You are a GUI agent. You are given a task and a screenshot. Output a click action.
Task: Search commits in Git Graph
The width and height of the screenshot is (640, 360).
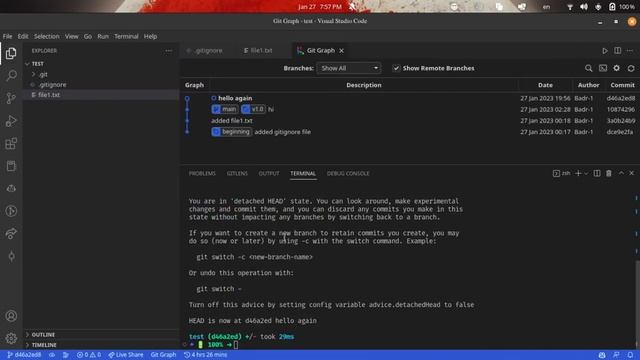click(x=589, y=68)
